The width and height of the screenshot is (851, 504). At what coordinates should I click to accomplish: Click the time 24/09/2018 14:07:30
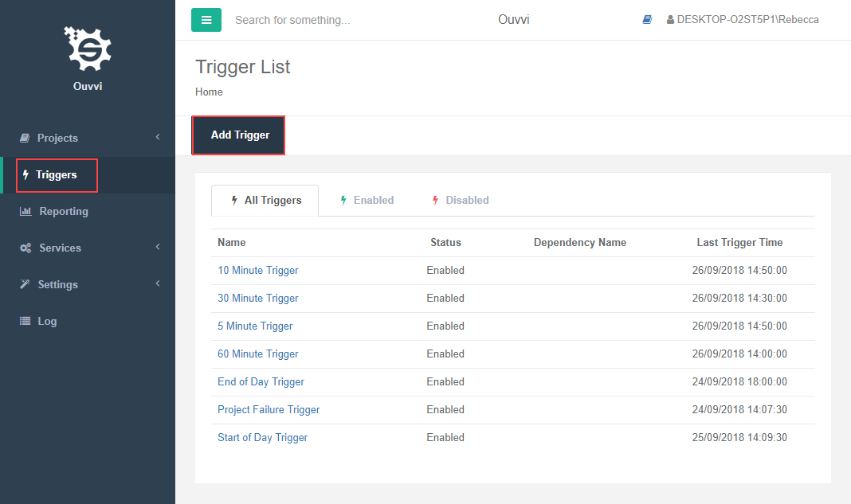739,409
